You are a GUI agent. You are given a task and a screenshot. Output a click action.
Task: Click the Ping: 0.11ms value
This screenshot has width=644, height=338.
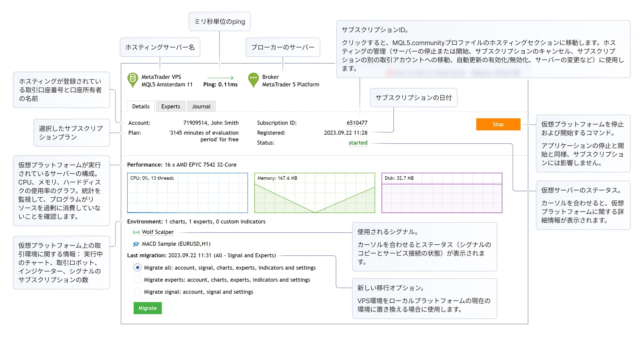point(220,84)
